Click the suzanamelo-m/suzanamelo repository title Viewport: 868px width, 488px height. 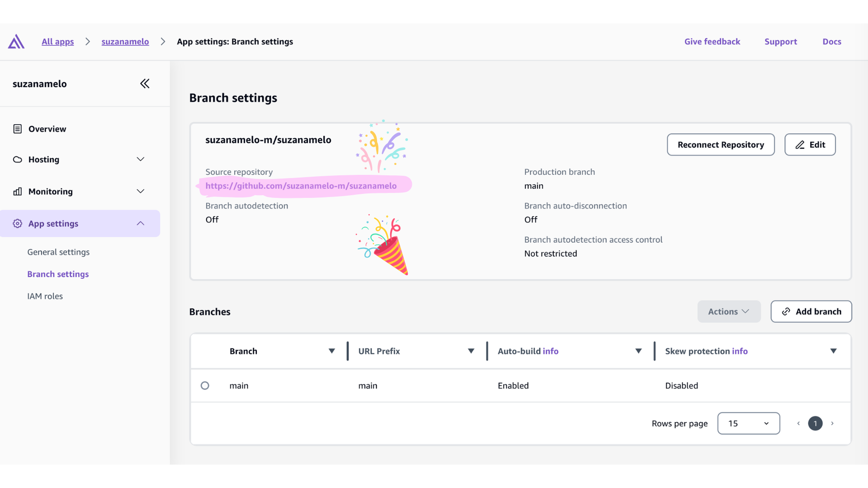pyautogui.click(x=269, y=140)
